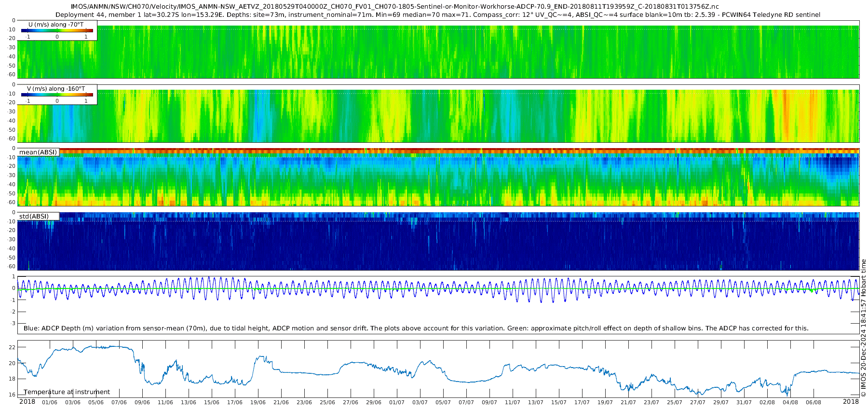Click the 15/07 date tick label
Image resolution: width=868 pixels, height=410 pixels.
pyautogui.click(x=559, y=402)
